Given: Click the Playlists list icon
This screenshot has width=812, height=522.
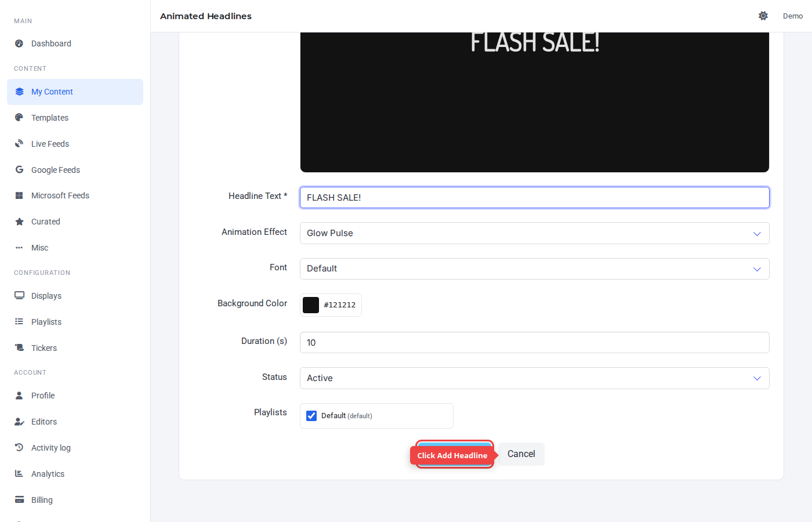Looking at the screenshot, I should click(19, 321).
